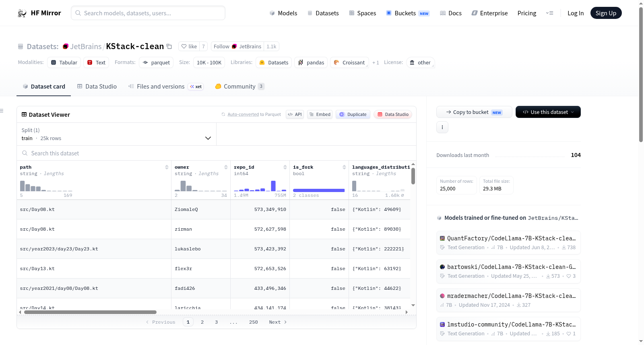Screen dimensions: 644x345
Task: Click the Datasets library tag
Action: point(274,62)
